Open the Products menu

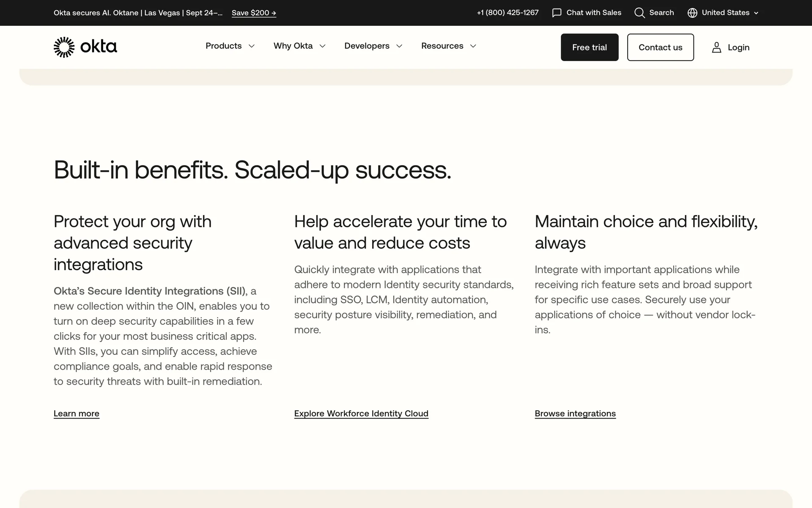[223, 46]
